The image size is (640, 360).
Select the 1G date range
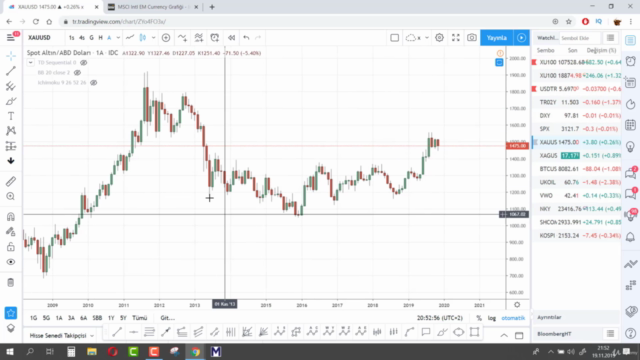tap(33, 318)
